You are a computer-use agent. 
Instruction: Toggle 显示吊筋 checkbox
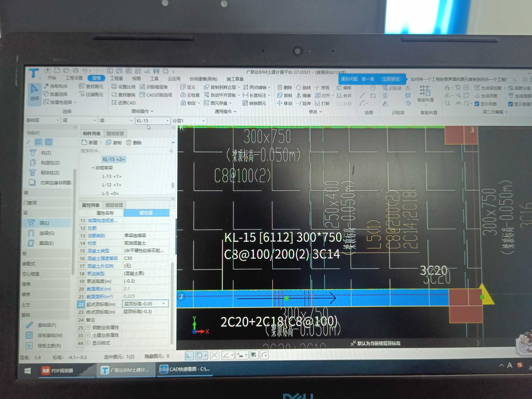point(477,104)
